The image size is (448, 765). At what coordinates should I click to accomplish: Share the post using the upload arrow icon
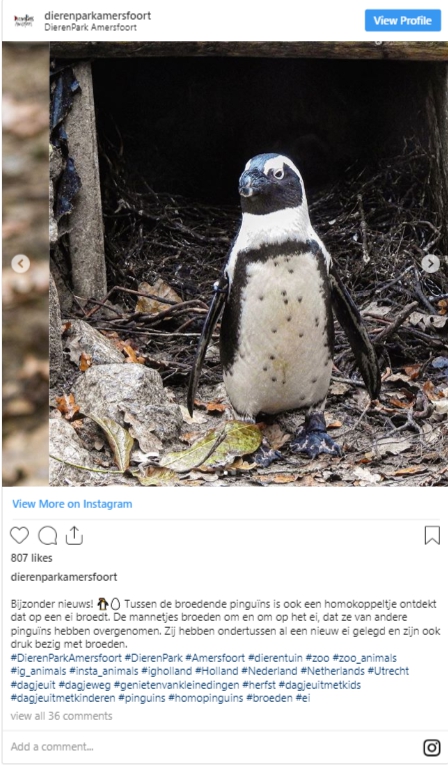(x=74, y=535)
